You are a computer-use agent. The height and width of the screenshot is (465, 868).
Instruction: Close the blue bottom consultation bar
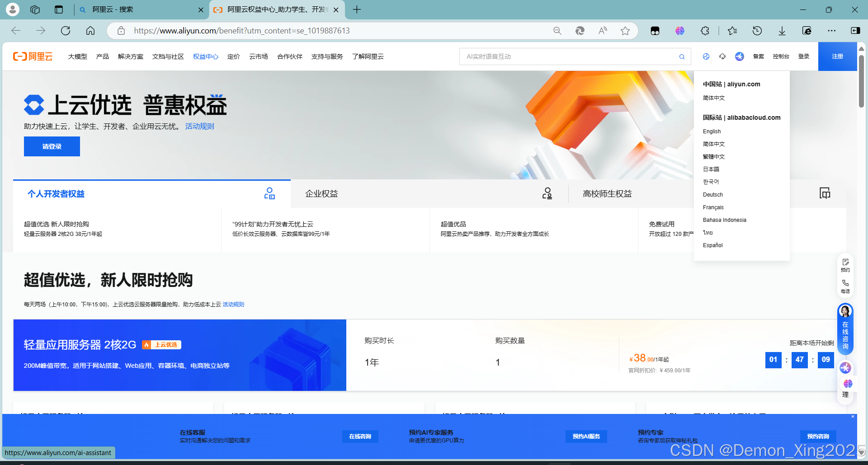coord(853,417)
